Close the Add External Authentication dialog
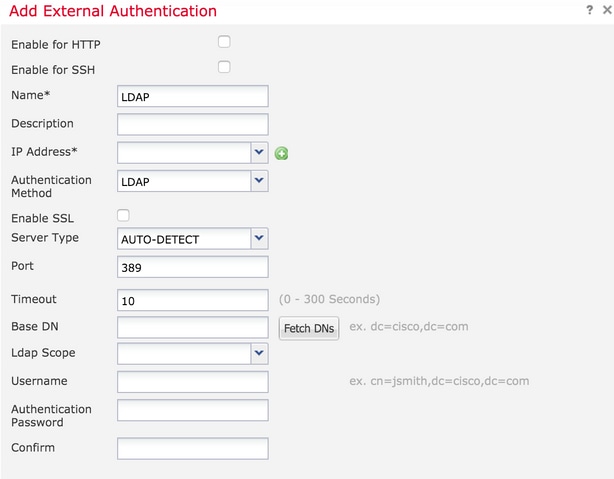The image size is (614, 479). [x=607, y=10]
